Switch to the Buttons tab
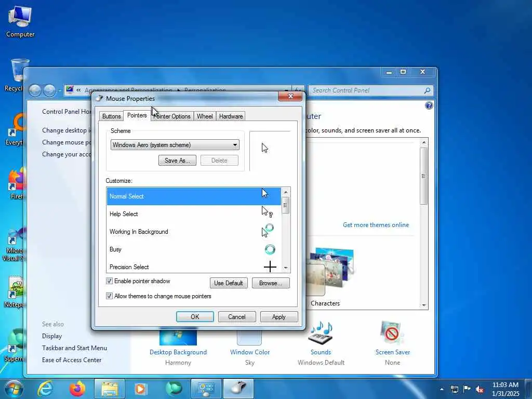Image resolution: width=532 pixels, height=399 pixels. [x=111, y=116]
